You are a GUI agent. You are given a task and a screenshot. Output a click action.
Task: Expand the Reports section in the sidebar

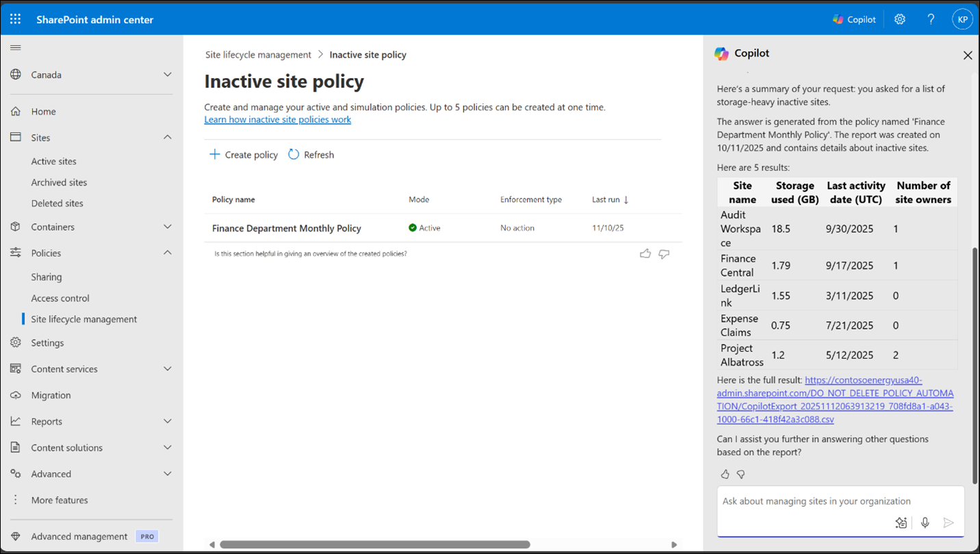point(168,420)
